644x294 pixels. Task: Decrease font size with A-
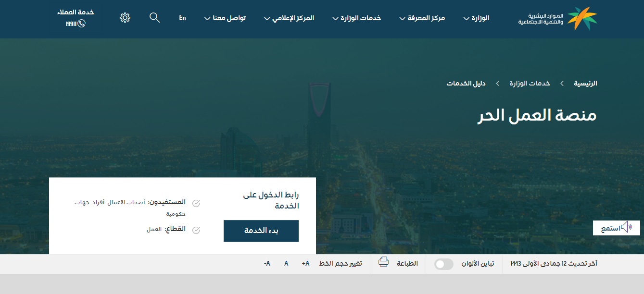pos(267,264)
